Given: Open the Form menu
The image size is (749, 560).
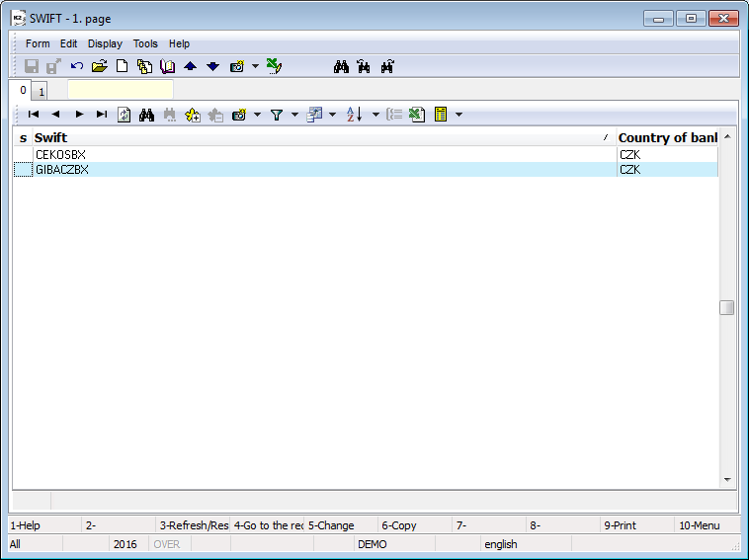Looking at the screenshot, I should (x=38, y=43).
